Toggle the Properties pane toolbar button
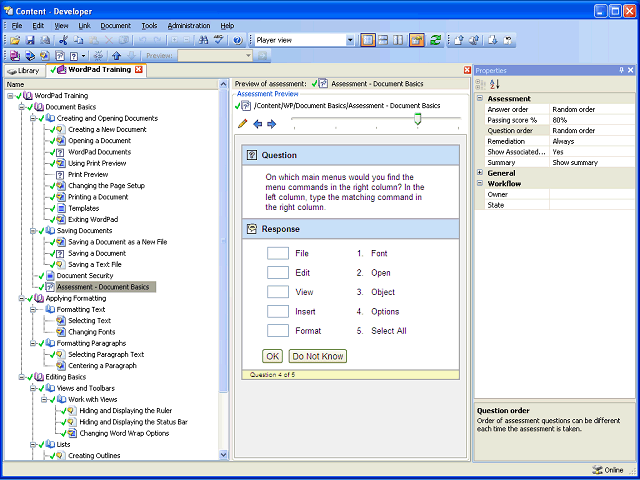 (417, 40)
